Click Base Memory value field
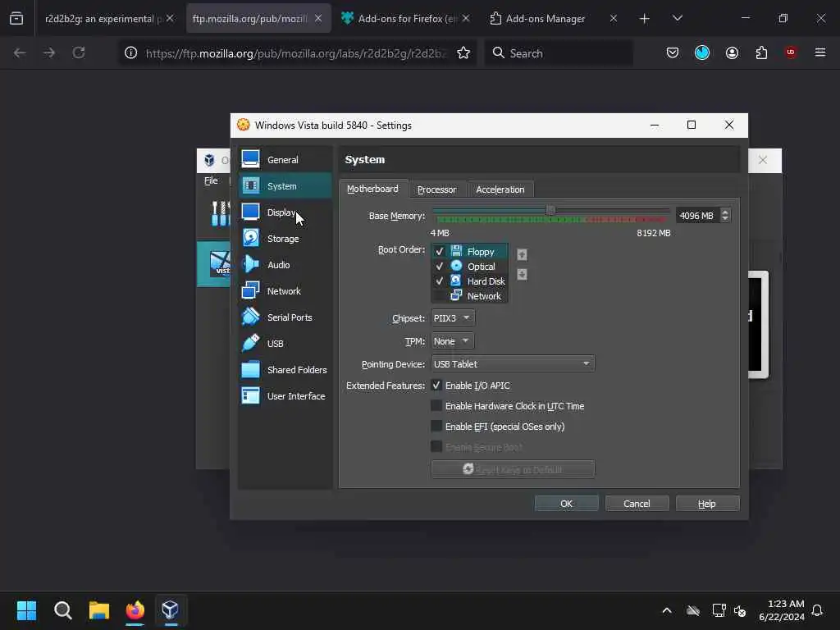The image size is (840, 630). click(x=697, y=216)
